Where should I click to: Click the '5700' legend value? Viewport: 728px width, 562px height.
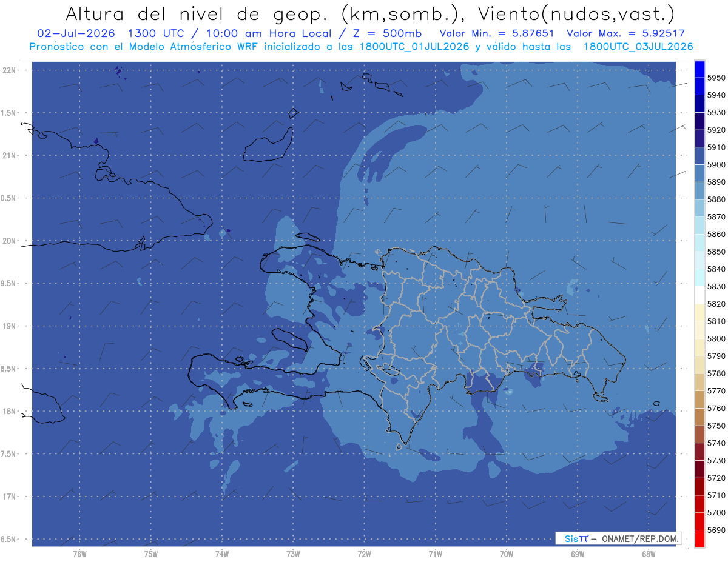[x=716, y=513]
